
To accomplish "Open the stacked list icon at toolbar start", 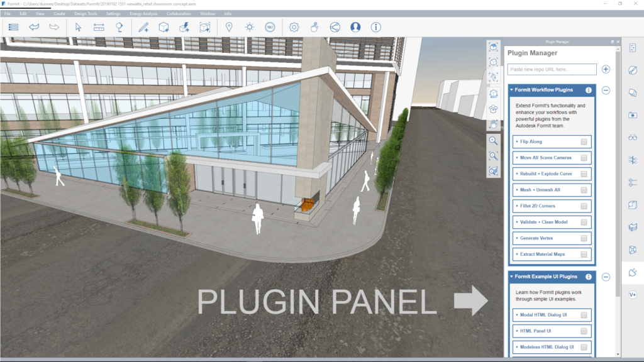I will (x=14, y=27).
